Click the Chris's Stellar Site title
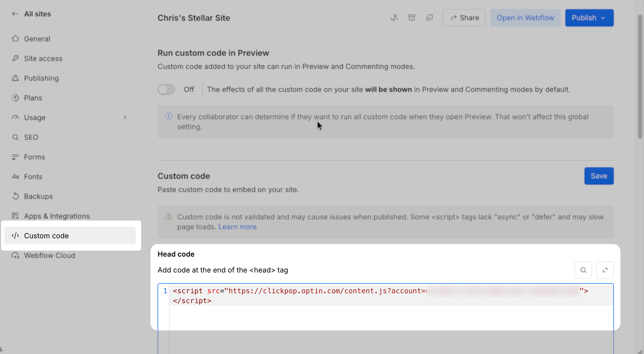 (x=194, y=18)
